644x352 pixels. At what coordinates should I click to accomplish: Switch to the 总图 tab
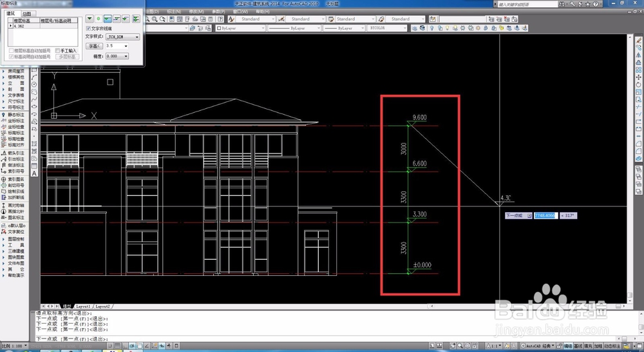point(27,14)
